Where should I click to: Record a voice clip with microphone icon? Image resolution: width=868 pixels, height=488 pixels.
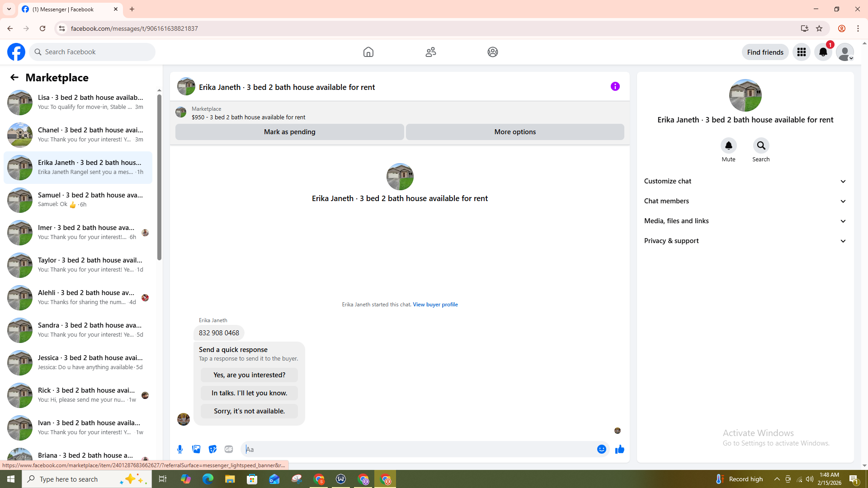(180, 449)
